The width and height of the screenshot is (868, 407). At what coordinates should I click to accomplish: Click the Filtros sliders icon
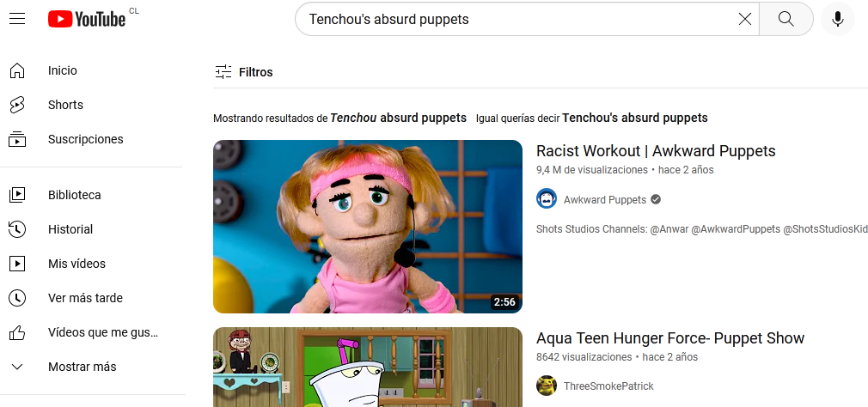pyautogui.click(x=223, y=72)
